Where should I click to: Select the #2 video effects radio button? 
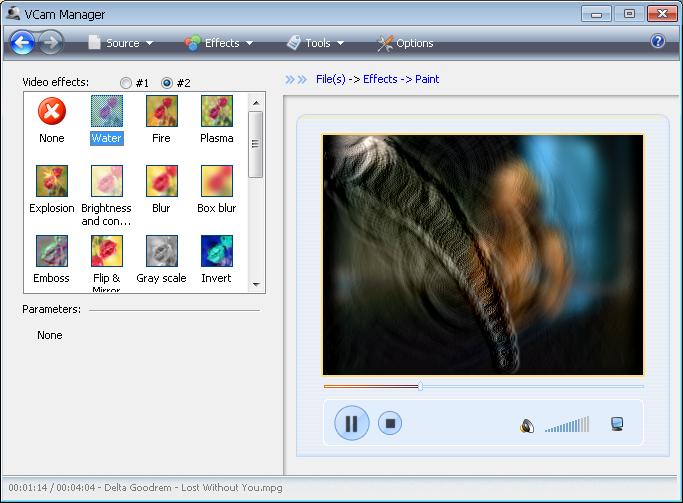[x=167, y=82]
